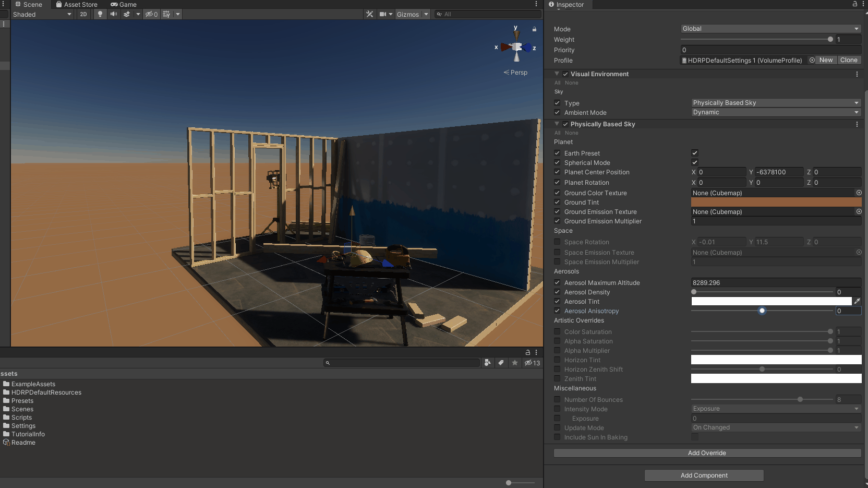Switch to the Scene tab
The image size is (868, 488).
coord(29,5)
